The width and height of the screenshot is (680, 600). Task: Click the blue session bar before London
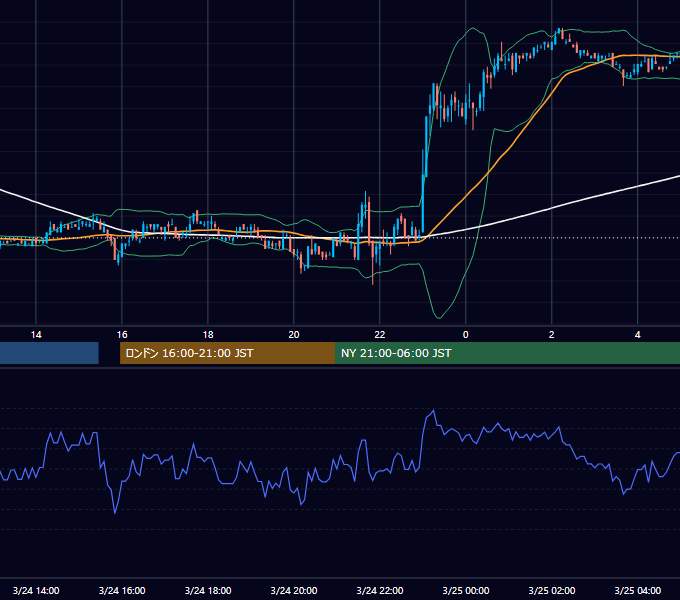pos(49,353)
